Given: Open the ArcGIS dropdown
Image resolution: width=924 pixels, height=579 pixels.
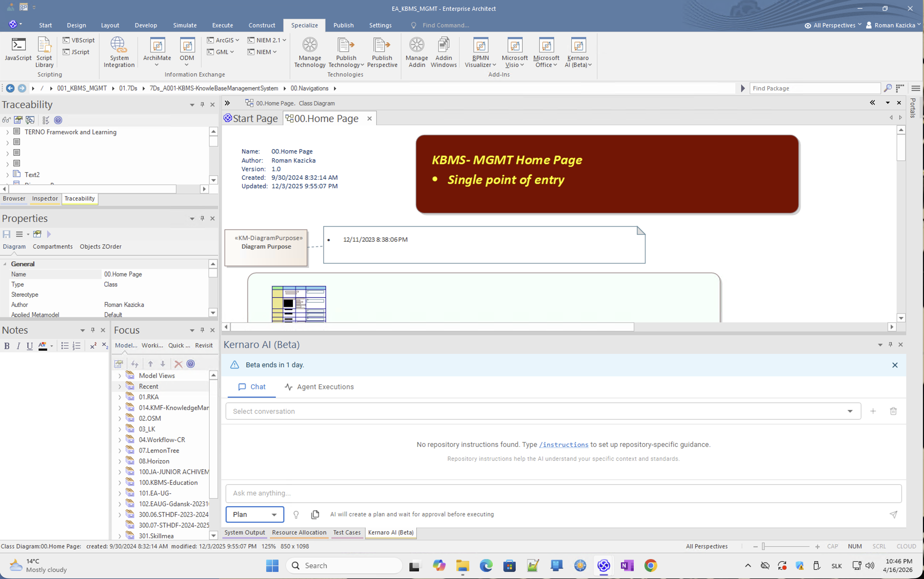Looking at the screenshot, I should 223,40.
